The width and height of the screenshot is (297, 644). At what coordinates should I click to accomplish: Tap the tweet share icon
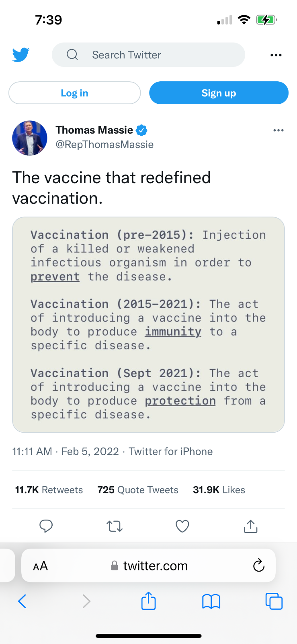coord(250,526)
